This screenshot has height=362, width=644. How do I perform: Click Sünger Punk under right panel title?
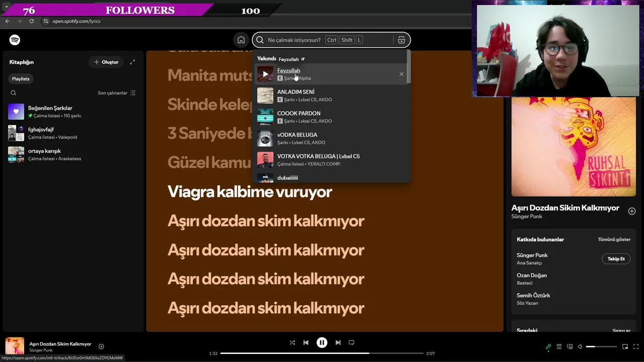[527, 216]
